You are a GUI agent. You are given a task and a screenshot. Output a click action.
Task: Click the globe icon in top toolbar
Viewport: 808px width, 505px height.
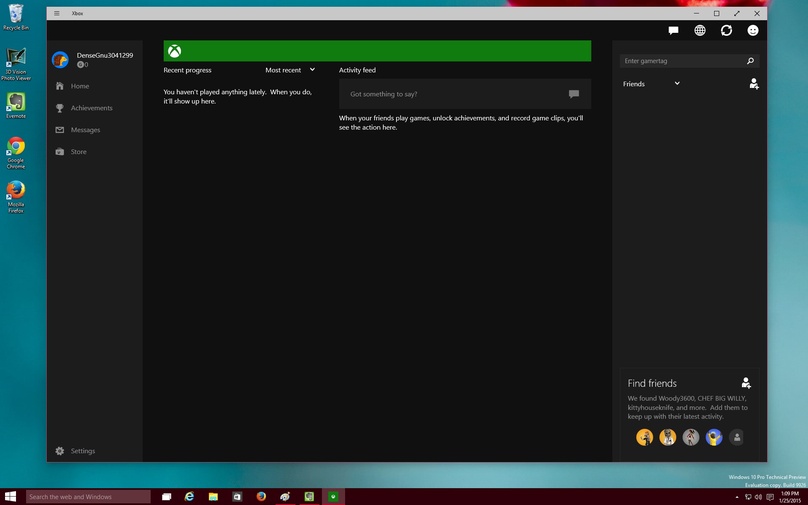tap(700, 30)
